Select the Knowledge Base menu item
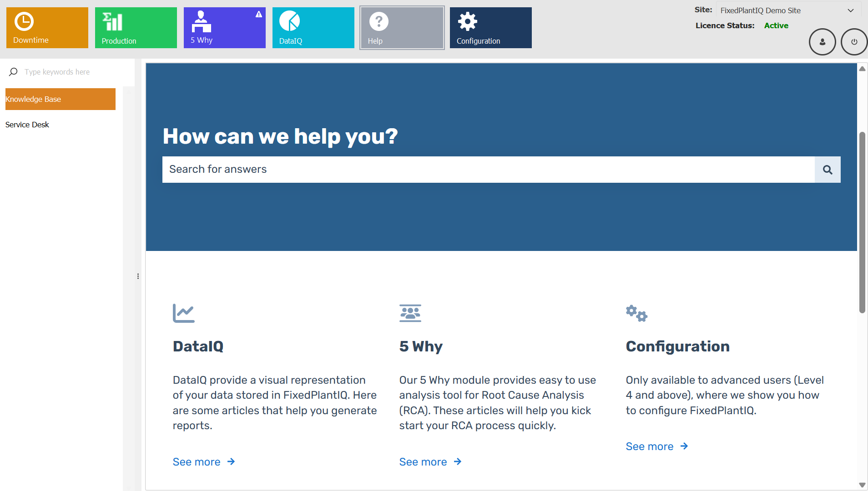Screen dimensions: 868x491 [x=61, y=99]
